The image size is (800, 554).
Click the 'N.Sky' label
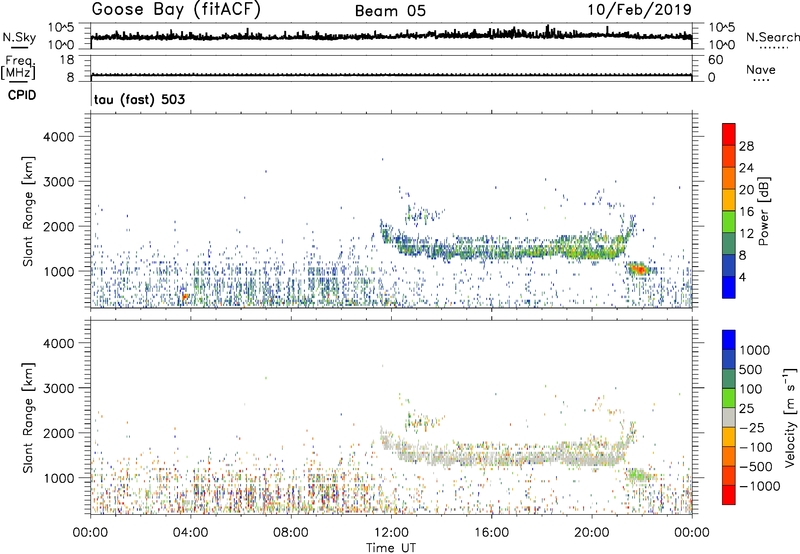tap(19, 37)
